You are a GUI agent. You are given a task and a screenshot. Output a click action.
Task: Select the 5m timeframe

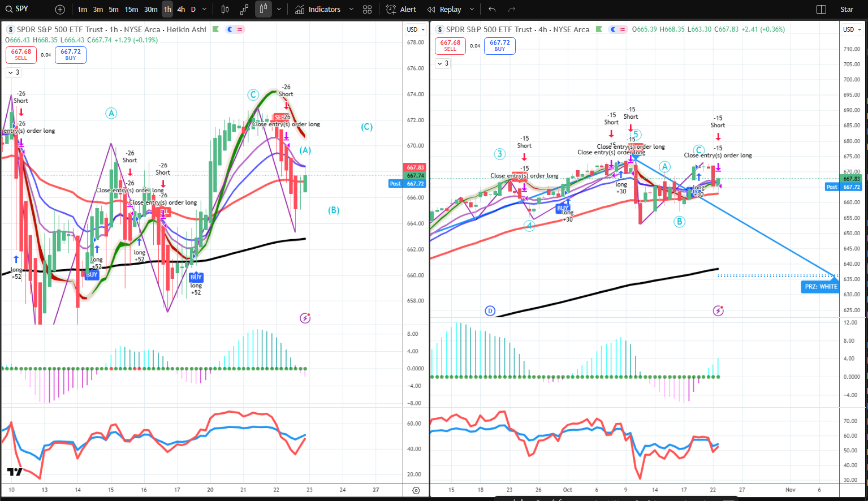114,10
